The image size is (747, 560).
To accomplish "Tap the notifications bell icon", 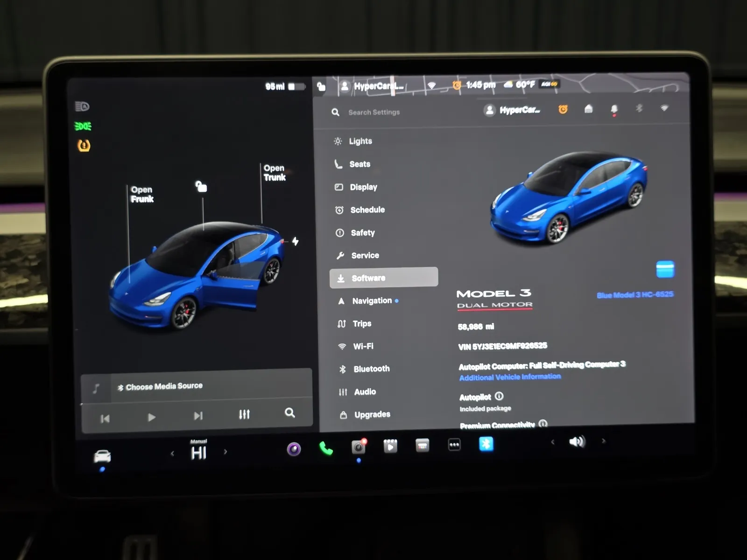I will [614, 109].
